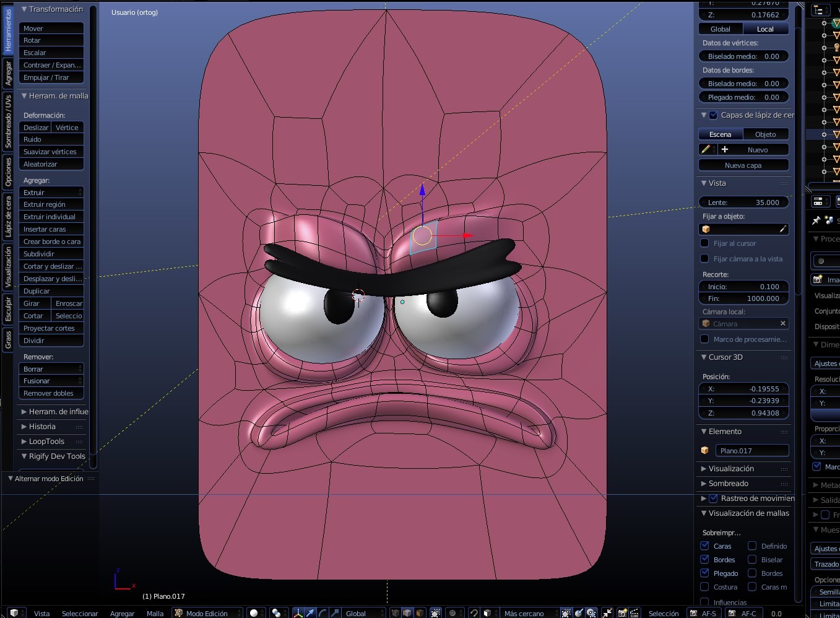The height and width of the screenshot is (618, 840).
Task: Toggle the snap magnet icon
Action: 473,613
